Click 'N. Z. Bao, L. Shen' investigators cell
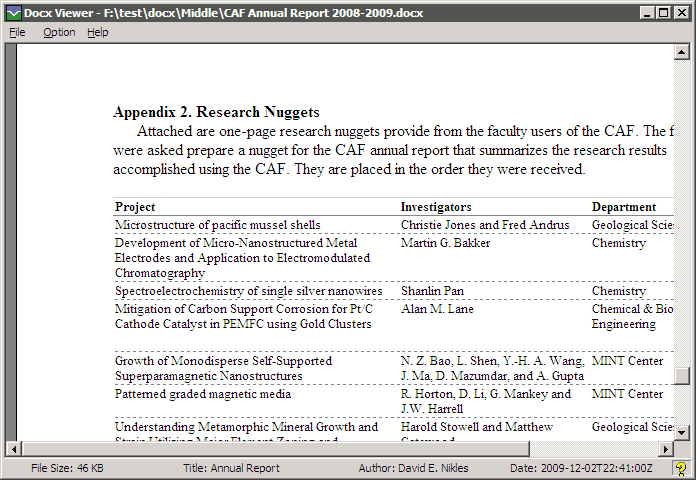Image resolution: width=696 pixels, height=480 pixels. pos(492,368)
